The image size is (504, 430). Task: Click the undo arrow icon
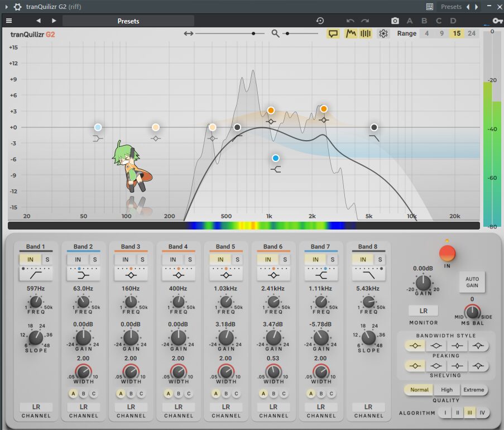click(350, 21)
